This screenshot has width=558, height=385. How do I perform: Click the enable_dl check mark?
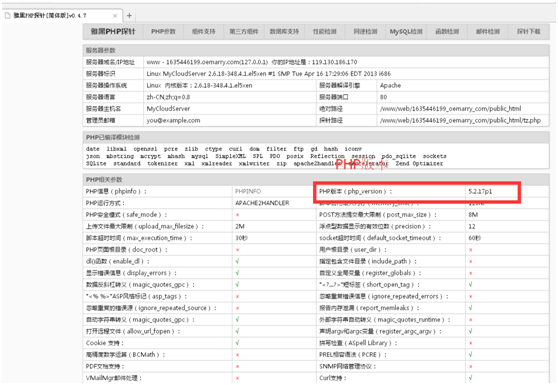(x=237, y=261)
